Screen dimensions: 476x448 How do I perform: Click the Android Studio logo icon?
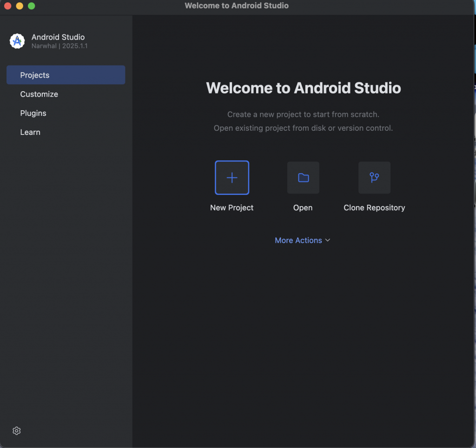[x=17, y=41]
